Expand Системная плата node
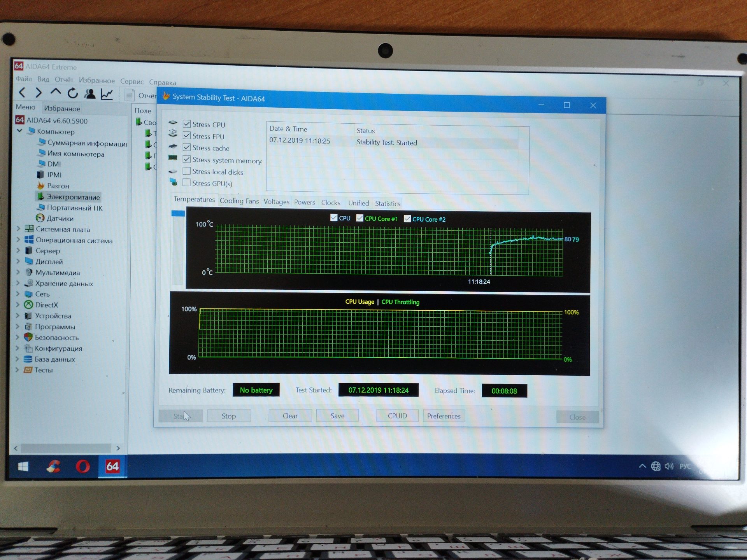Screen dimensions: 747x560 (18, 229)
